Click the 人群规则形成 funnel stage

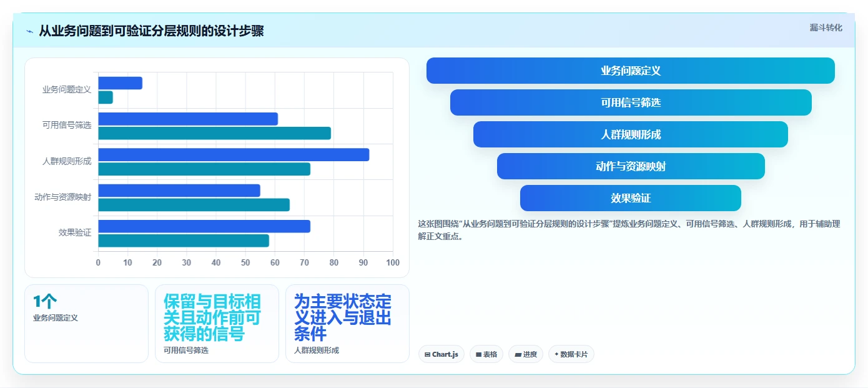631,134
